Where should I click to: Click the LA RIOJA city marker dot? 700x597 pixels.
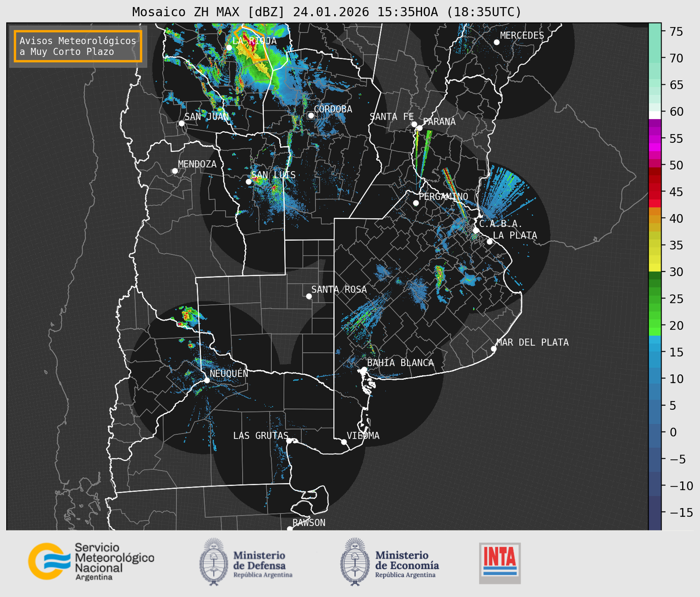click(229, 48)
